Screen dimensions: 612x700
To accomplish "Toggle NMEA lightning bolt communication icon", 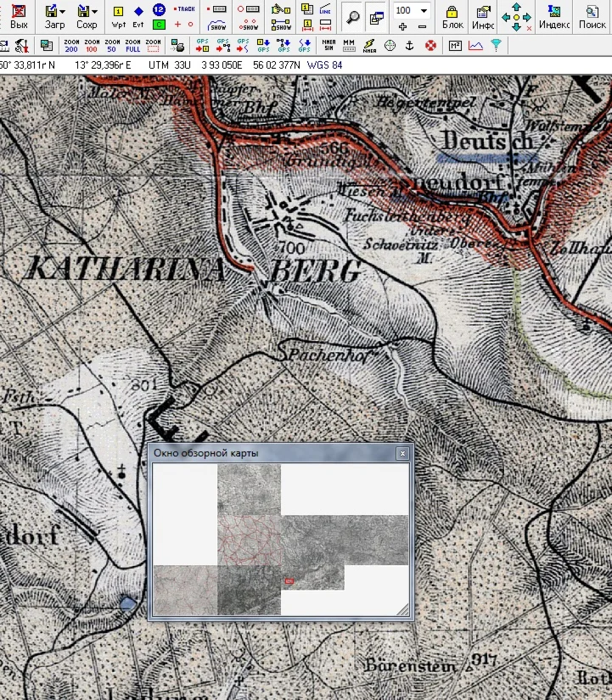I will coord(369,45).
